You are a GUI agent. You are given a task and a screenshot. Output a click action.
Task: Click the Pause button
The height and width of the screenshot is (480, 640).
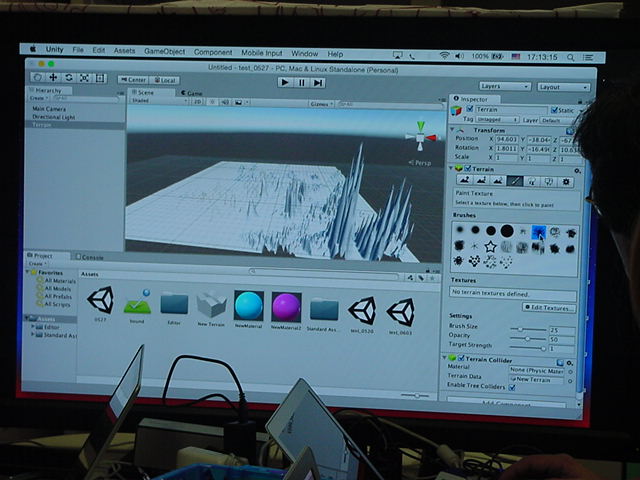point(302,83)
